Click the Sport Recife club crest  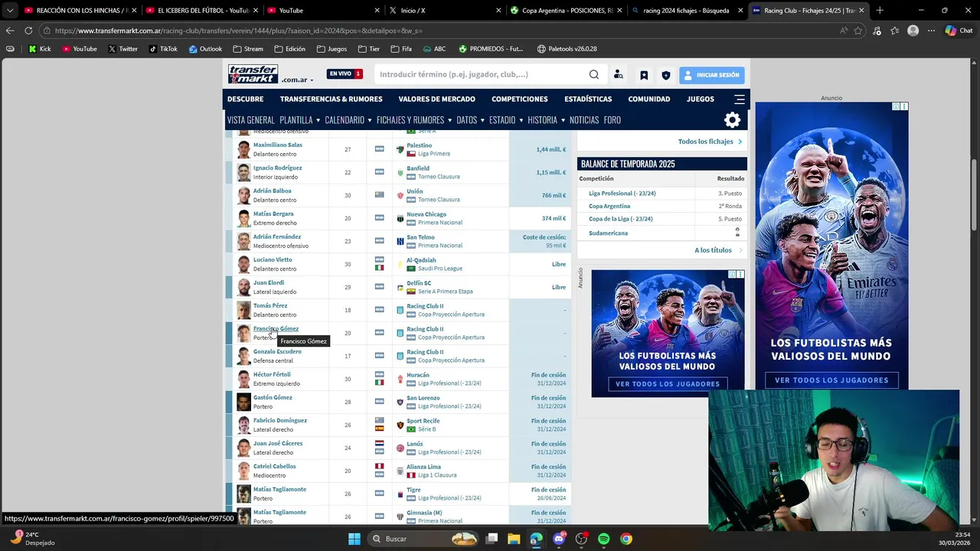(x=400, y=425)
